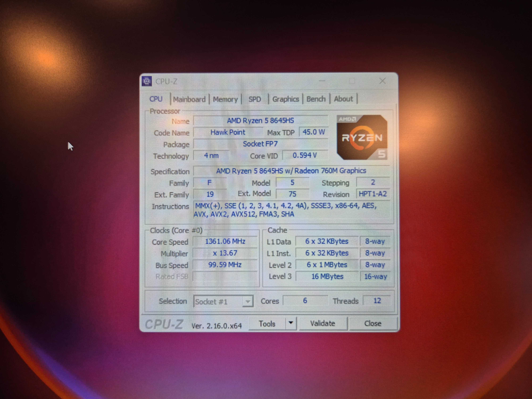This screenshot has width=532, height=399.
Task: Close the CPU-Z window
Action: pyautogui.click(x=382, y=81)
